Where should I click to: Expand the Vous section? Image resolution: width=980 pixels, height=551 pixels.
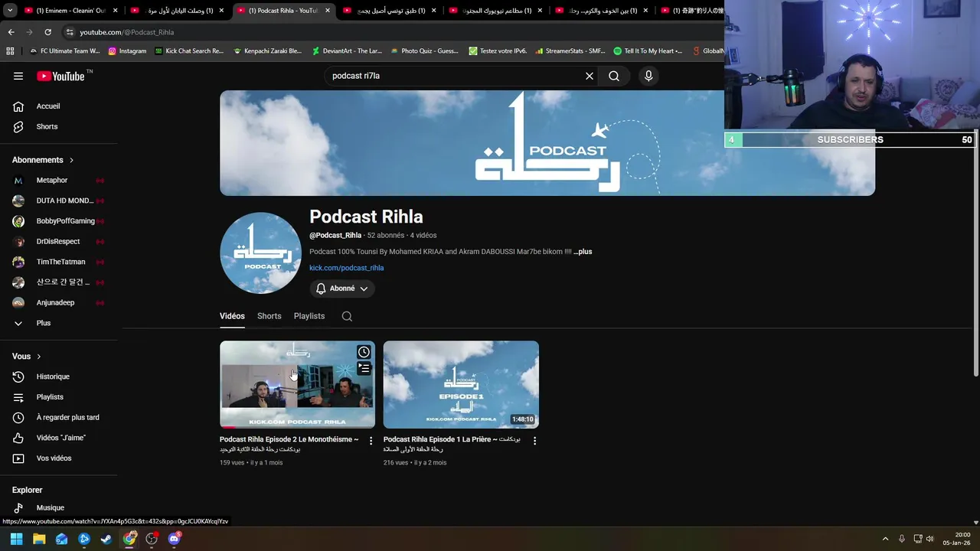(x=27, y=356)
